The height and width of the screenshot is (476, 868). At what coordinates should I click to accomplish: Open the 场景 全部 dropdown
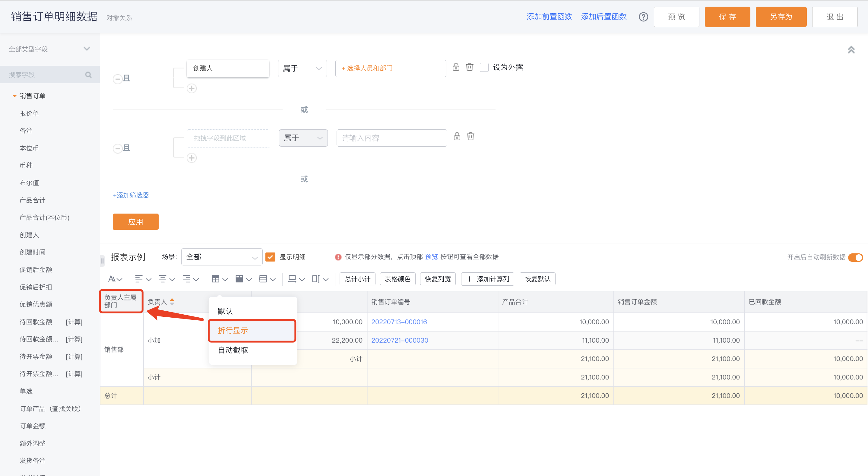222,257
